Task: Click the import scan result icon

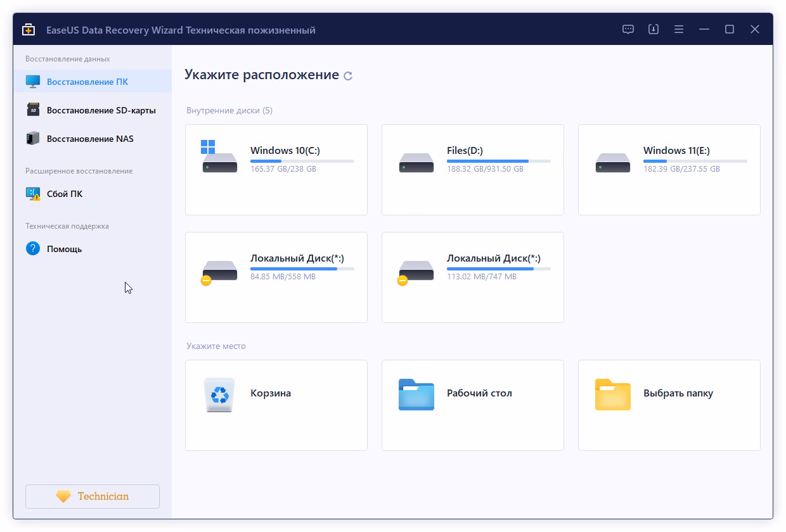Action: pos(654,30)
